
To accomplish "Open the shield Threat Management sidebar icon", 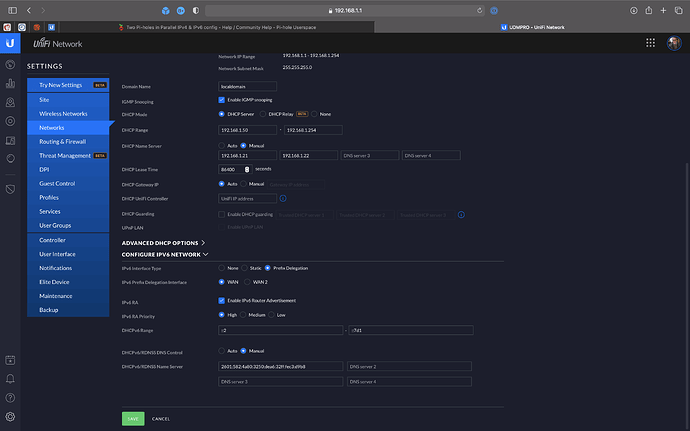I will pos(10,189).
